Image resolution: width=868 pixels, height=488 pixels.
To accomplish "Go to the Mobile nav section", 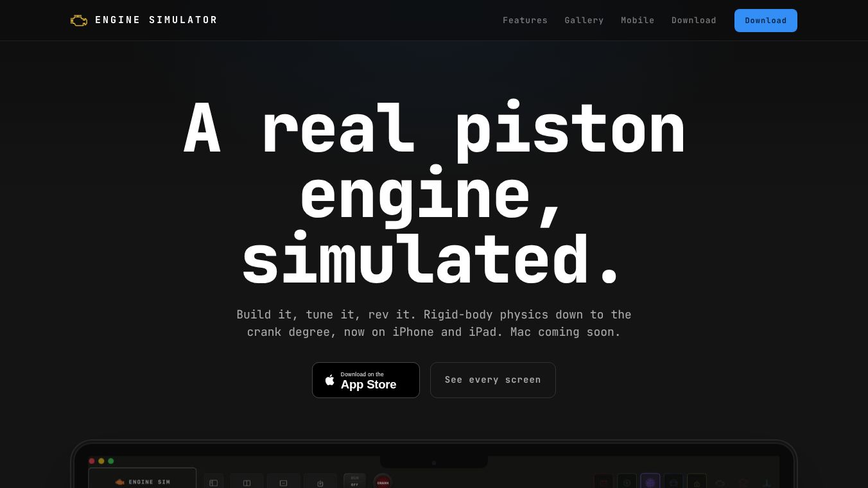I will [638, 21].
